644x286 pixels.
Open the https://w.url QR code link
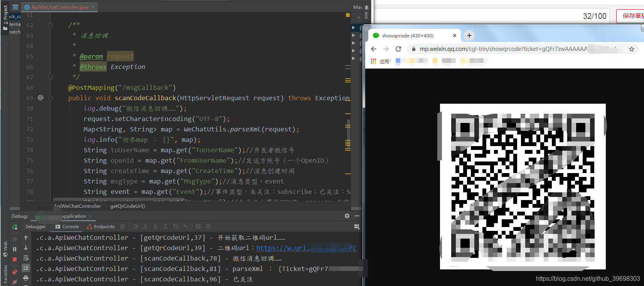306,248
